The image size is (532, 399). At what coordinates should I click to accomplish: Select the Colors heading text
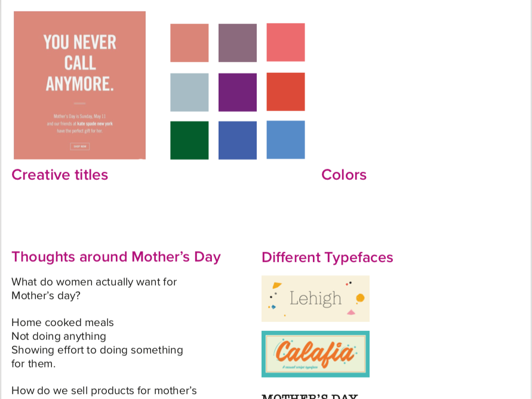tap(344, 175)
